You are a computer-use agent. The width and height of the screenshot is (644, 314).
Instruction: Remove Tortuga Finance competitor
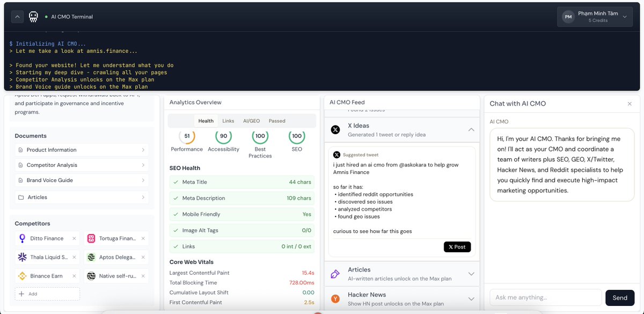click(x=143, y=238)
